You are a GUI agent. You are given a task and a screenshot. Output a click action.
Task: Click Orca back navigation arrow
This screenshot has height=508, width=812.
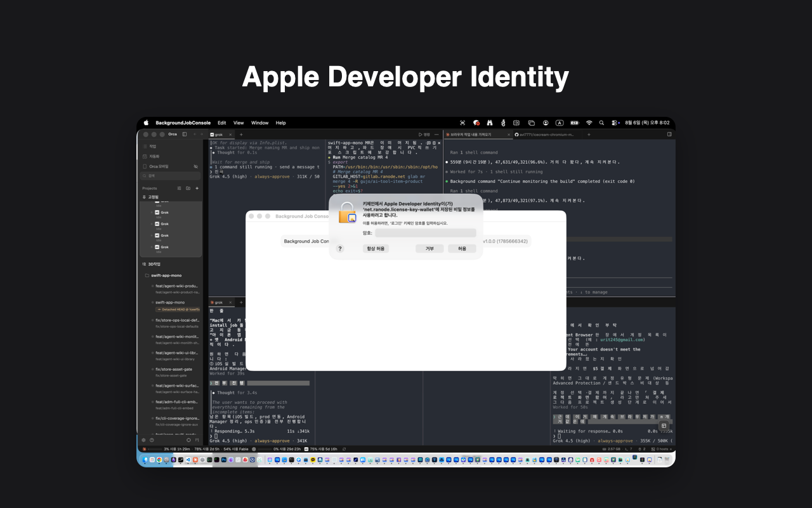point(195,135)
